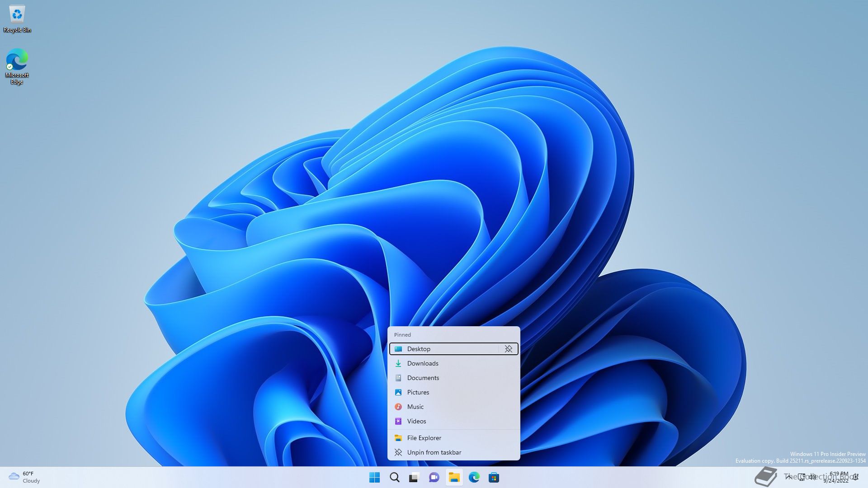
Task: Open the weather widget showing 60°F Cloudy
Action: pos(24,477)
